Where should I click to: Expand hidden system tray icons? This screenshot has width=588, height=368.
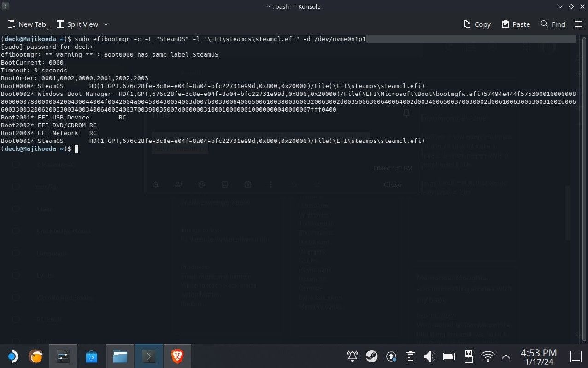click(506, 356)
